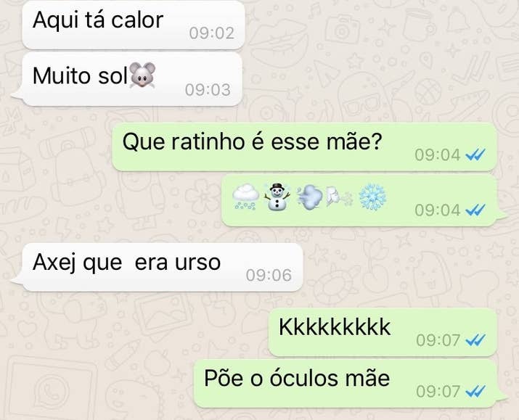Tap the wind blowing face emoji
The height and width of the screenshot is (420, 519).
click(339, 197)
